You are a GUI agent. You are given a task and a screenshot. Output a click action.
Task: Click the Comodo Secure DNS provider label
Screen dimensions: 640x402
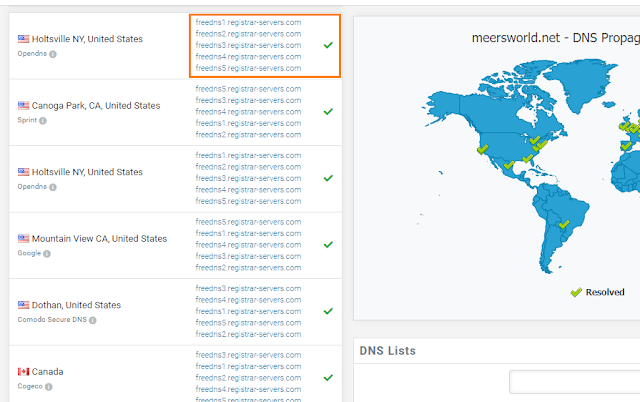point(52,320)
